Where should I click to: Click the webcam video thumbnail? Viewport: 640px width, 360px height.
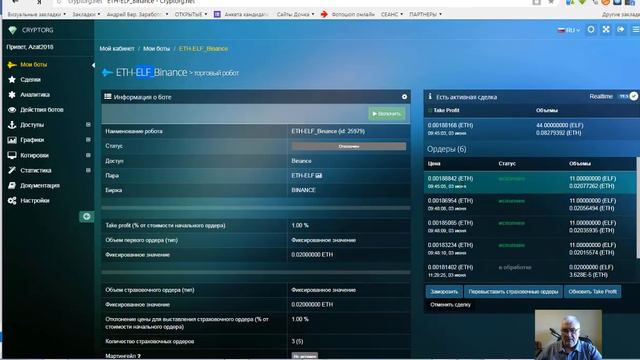pos(568,334)
